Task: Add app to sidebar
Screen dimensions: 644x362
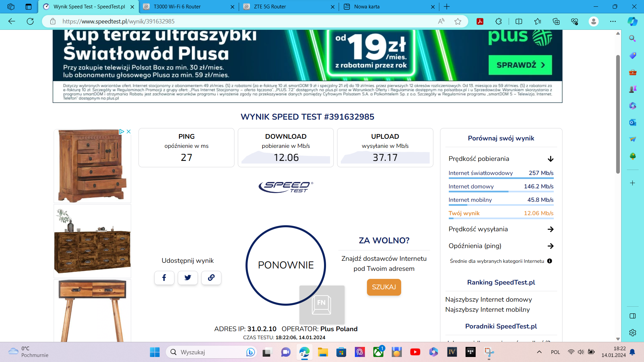Action: click(x=632, y=183)
